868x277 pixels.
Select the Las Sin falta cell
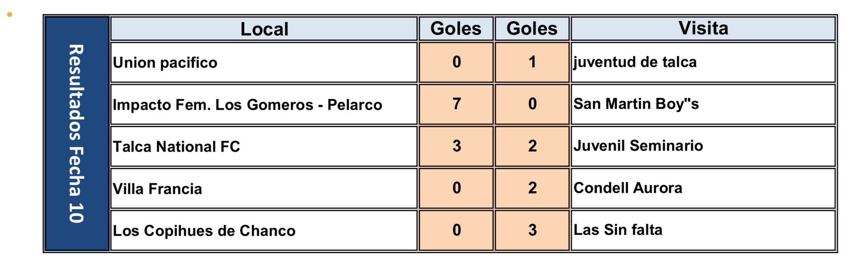pos(703,230)
